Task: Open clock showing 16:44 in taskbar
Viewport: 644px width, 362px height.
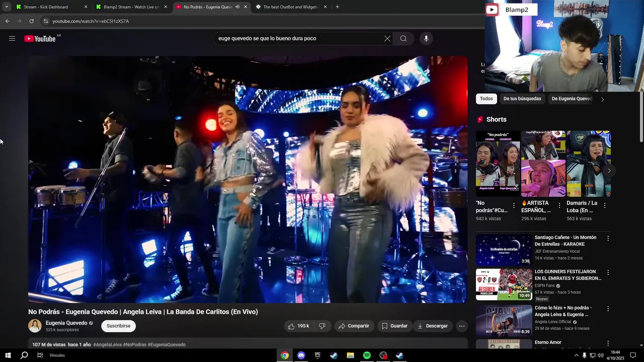Action: point(615,355)
